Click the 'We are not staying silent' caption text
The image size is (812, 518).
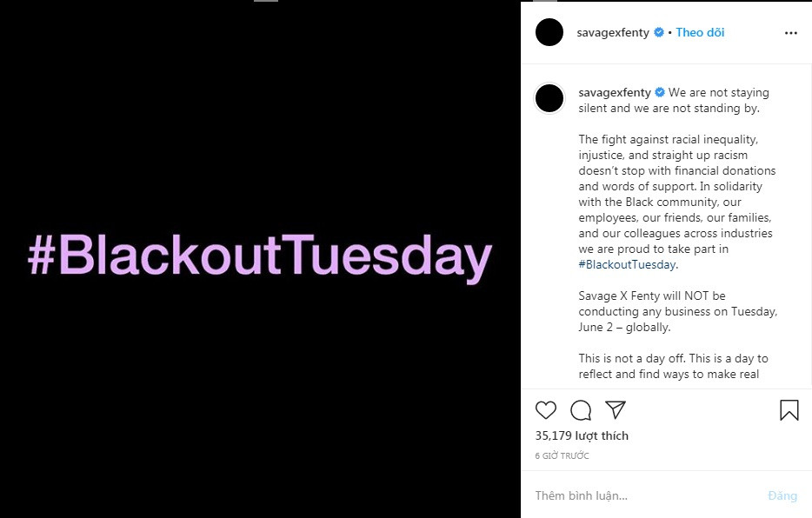[718, 93]
